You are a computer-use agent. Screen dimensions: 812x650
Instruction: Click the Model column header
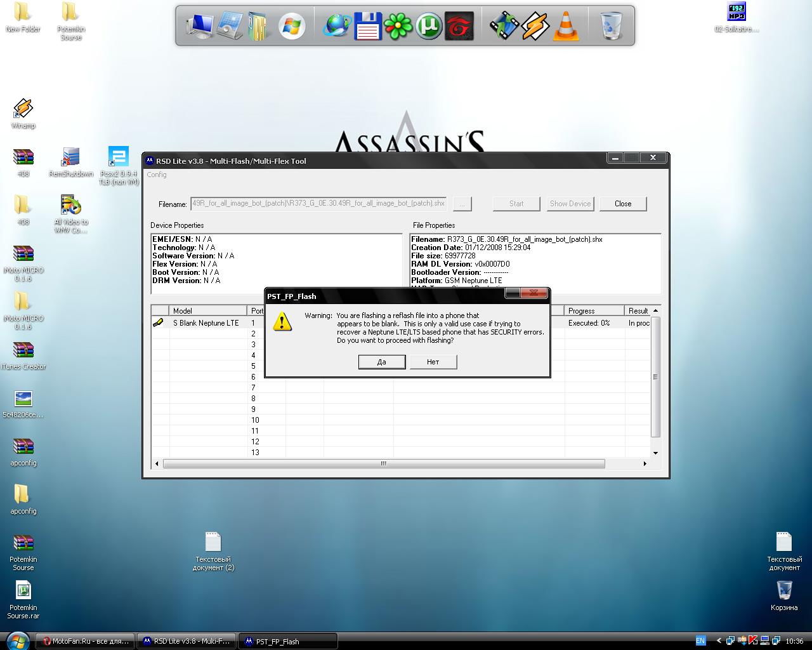[208, 310]
